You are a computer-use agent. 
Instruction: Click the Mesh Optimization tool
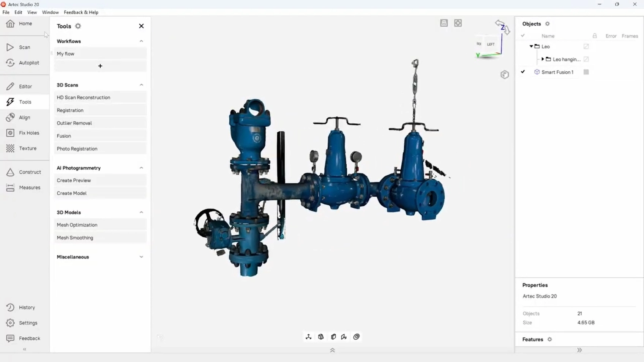coord(77,225)
